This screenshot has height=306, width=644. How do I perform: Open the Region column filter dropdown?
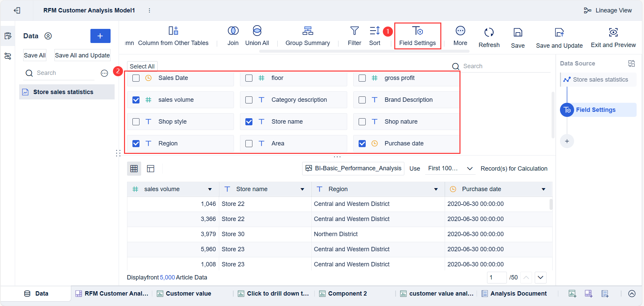[436, 189]
